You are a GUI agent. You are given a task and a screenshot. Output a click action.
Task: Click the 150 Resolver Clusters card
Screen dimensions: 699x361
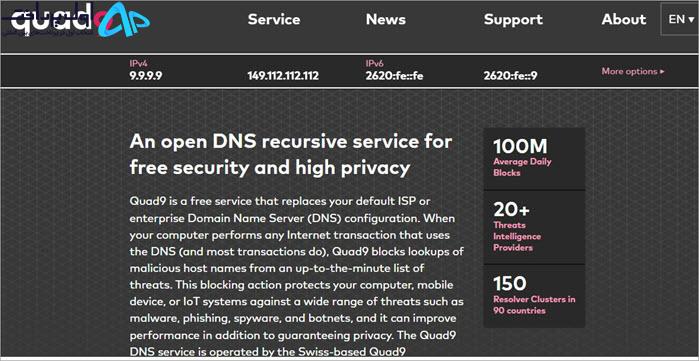point(534,296)
